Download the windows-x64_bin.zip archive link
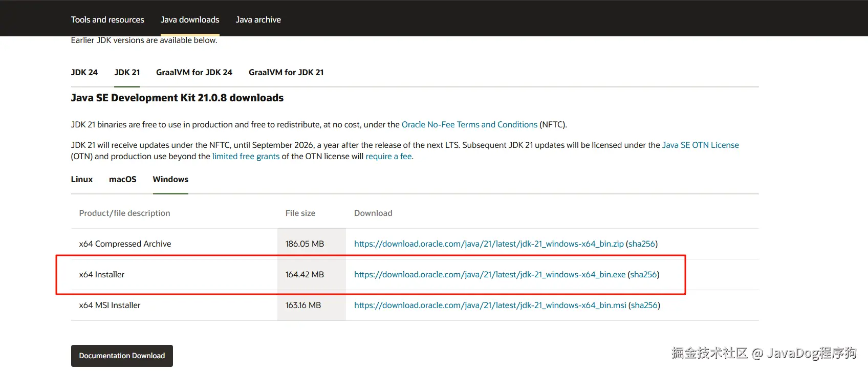 [489, 244]
